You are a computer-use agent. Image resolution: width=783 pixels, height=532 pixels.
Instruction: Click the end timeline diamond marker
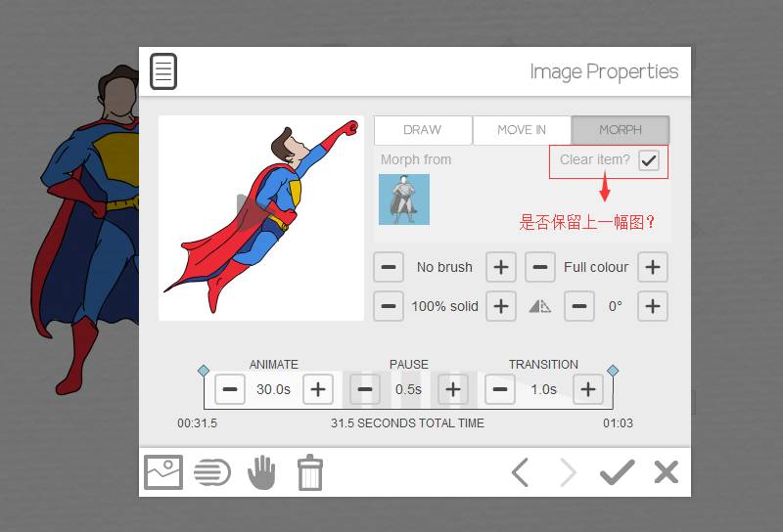pos(613,371)
